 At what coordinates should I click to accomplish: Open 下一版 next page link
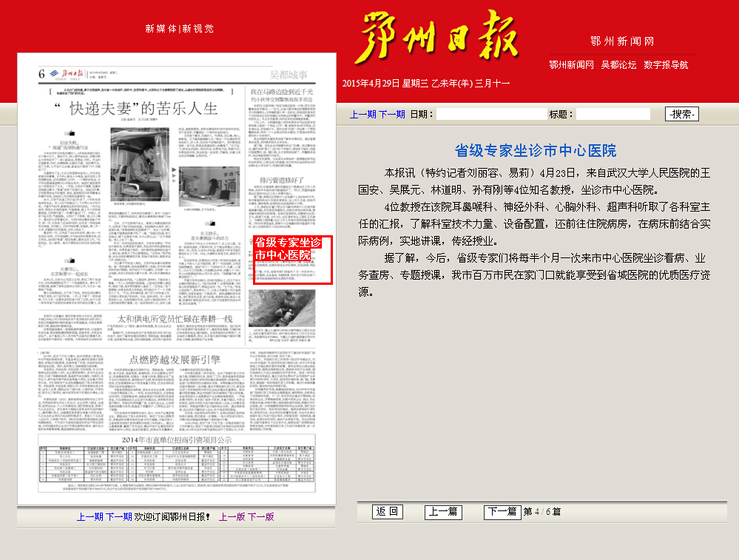point(261,517)
